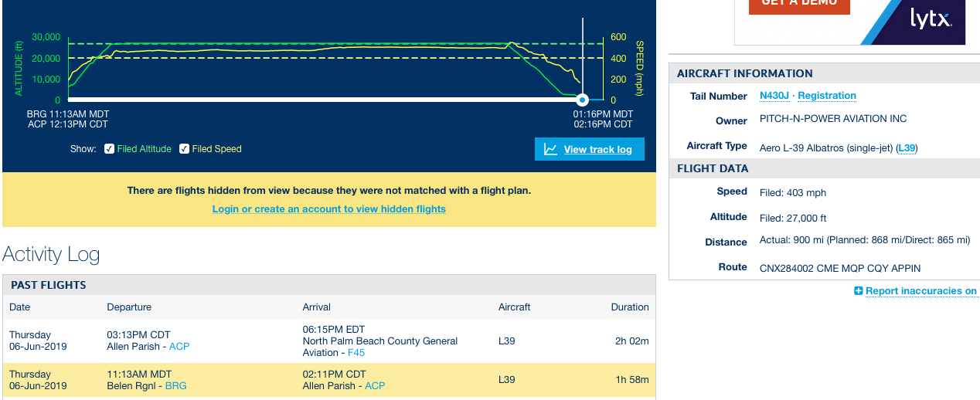
Task: Open the F45 airport link
Action: (x=356, y=353)
